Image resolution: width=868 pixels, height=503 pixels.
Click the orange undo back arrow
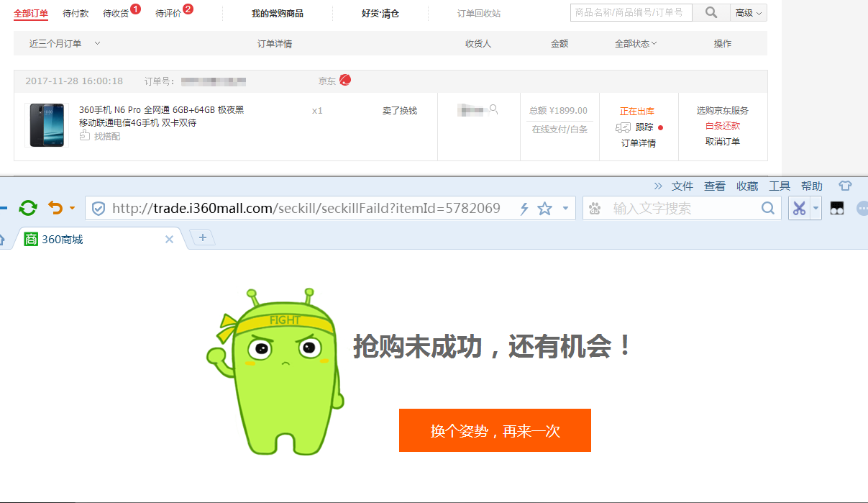point(55,209)
